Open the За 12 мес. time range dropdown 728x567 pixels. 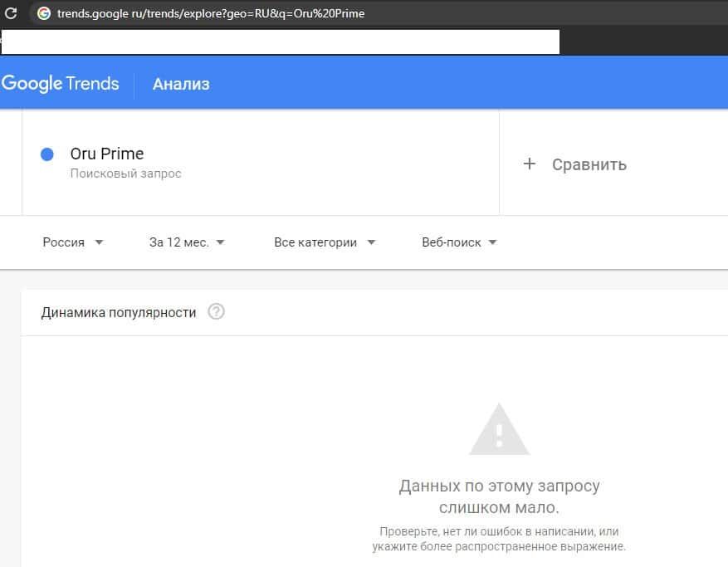(187, 242)
